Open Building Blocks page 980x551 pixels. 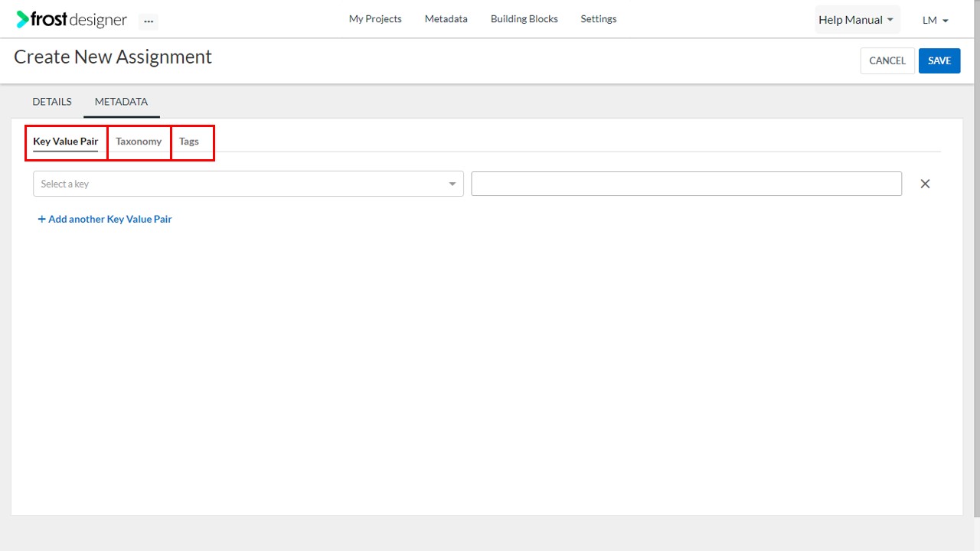pyautogui.click(x=524, y=19)
